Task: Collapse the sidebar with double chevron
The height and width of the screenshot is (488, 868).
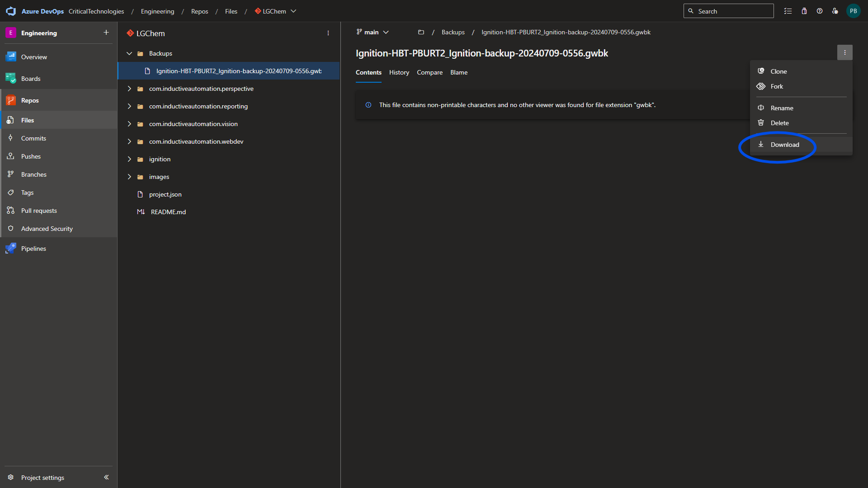Action: click(106, 477)
